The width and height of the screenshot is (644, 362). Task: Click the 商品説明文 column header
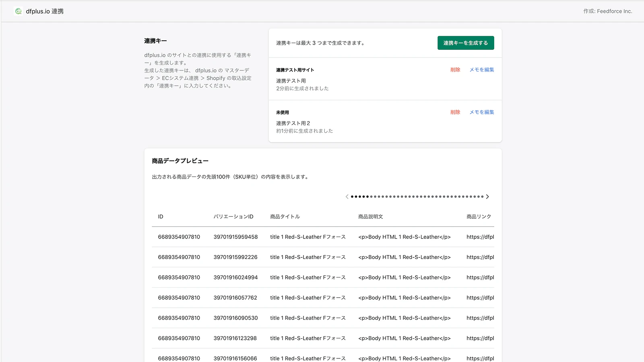pyautogui.click(x=371, y=216)
